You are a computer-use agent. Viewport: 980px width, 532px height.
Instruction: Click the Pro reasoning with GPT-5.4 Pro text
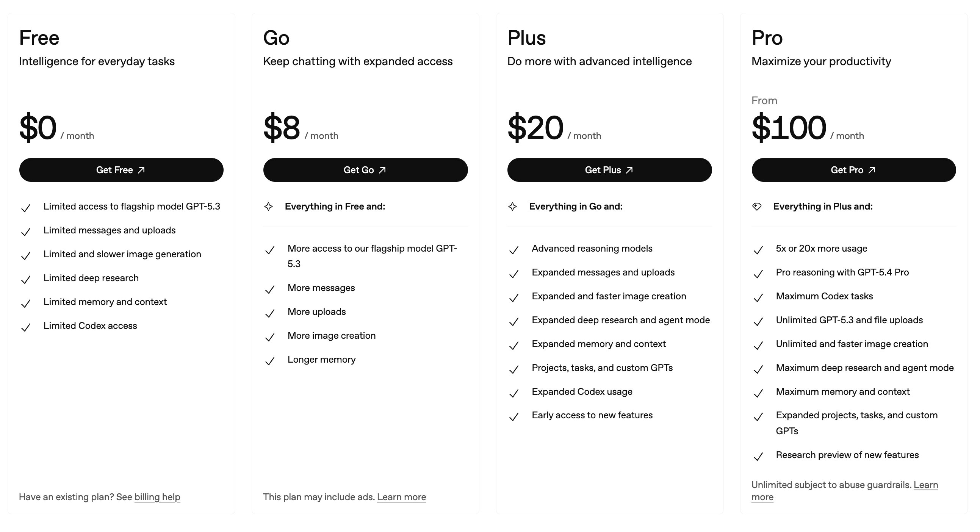(842, 272)
